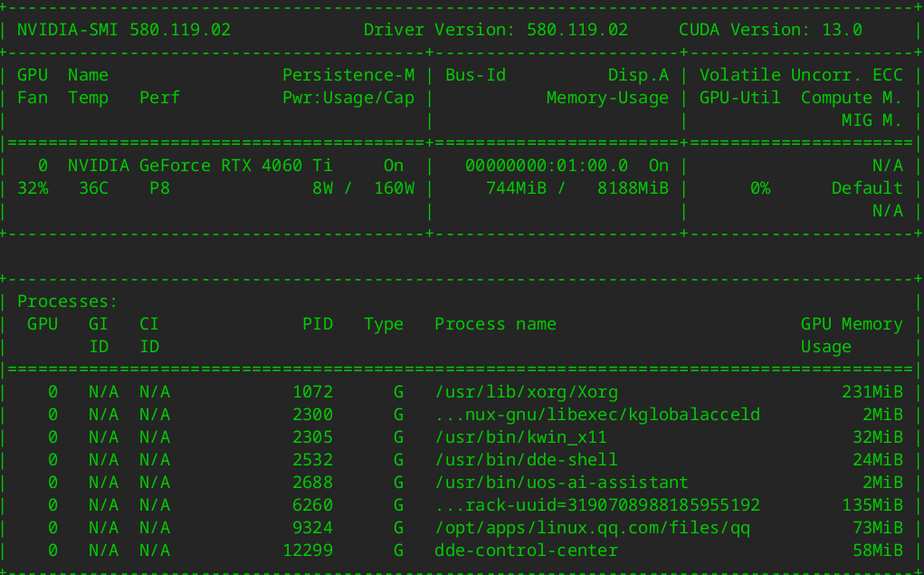This screenshot has height=575, width=924.
Task: Click the dde-control-center process name
Action: (x=526, y=551)
